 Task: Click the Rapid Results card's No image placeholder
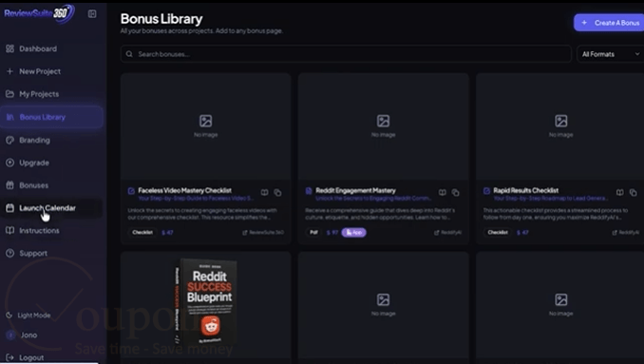(x=561, y=126)
